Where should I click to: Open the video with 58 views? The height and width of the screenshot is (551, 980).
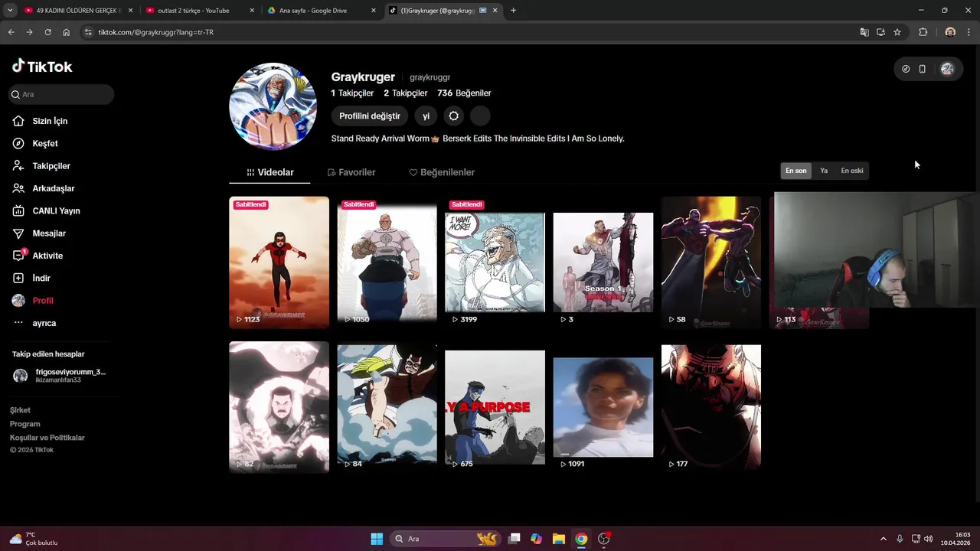711,262
